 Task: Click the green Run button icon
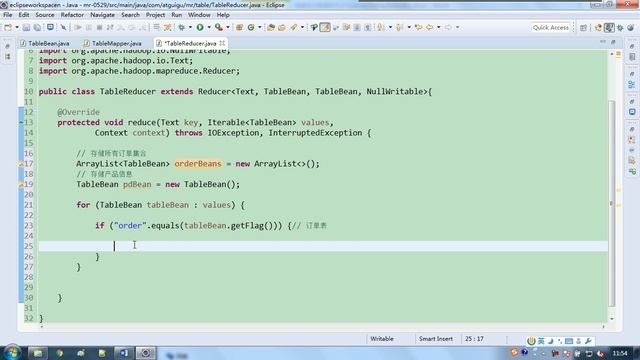[200, 27]
